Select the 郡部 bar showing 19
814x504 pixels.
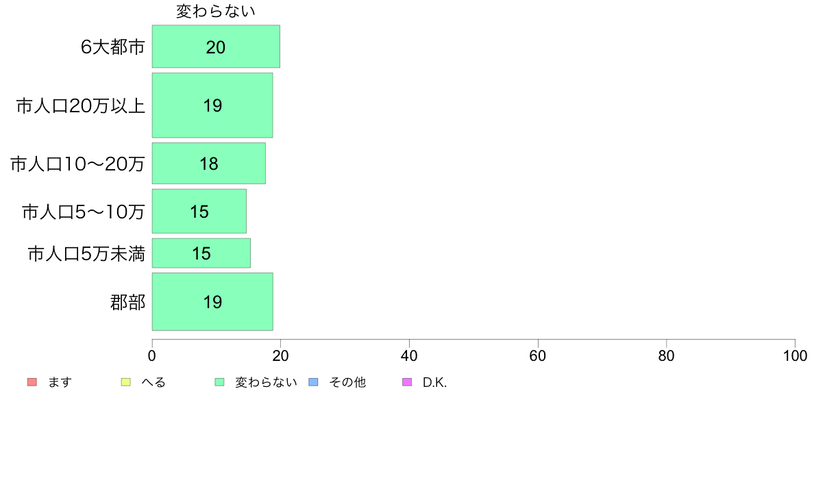click(212, 301)
